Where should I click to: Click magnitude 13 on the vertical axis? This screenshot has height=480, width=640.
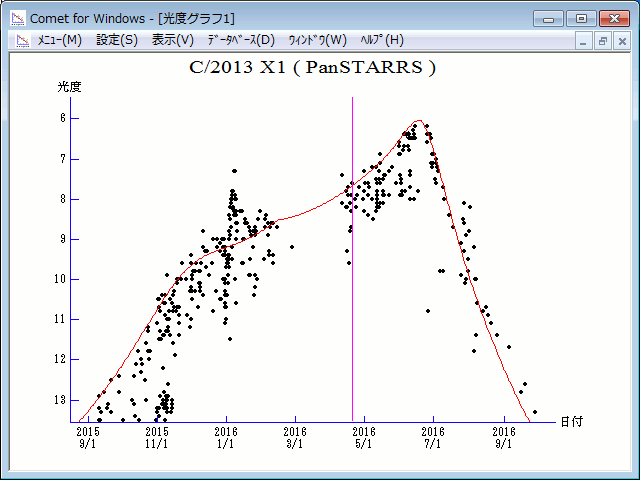click(x=60, y=400)
